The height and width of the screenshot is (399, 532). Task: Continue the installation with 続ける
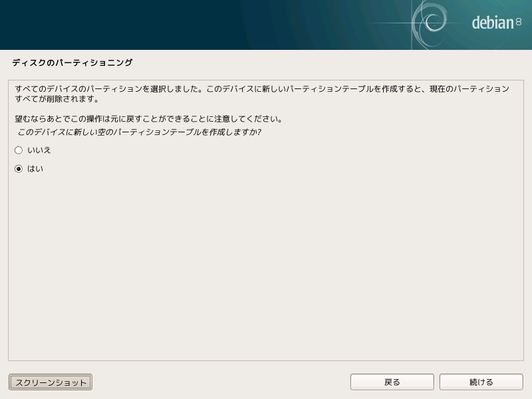click(x=481, y=382)
